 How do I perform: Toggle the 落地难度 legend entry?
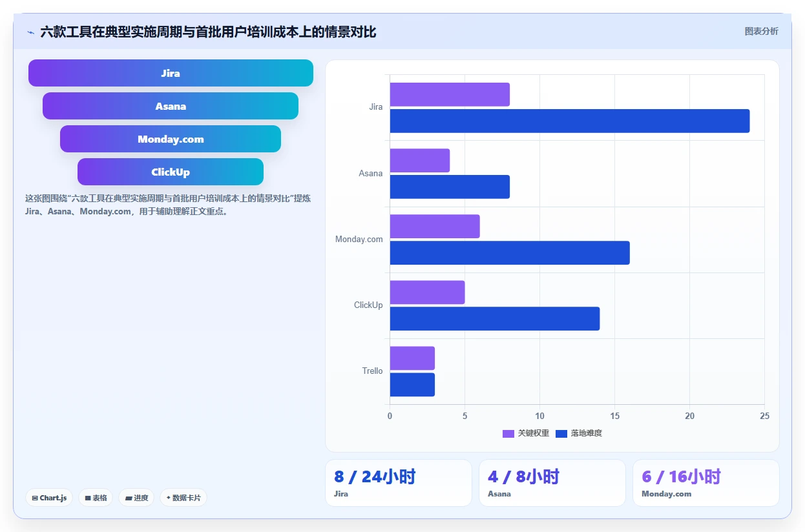(x=579, y=433)
